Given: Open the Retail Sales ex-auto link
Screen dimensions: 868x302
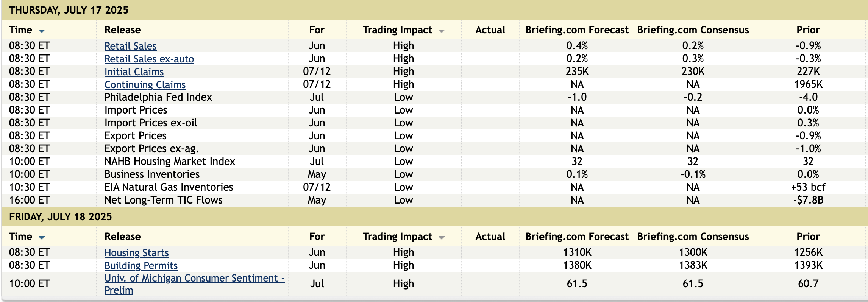Looking at the screenshot, I should click(x=149, y=59).
